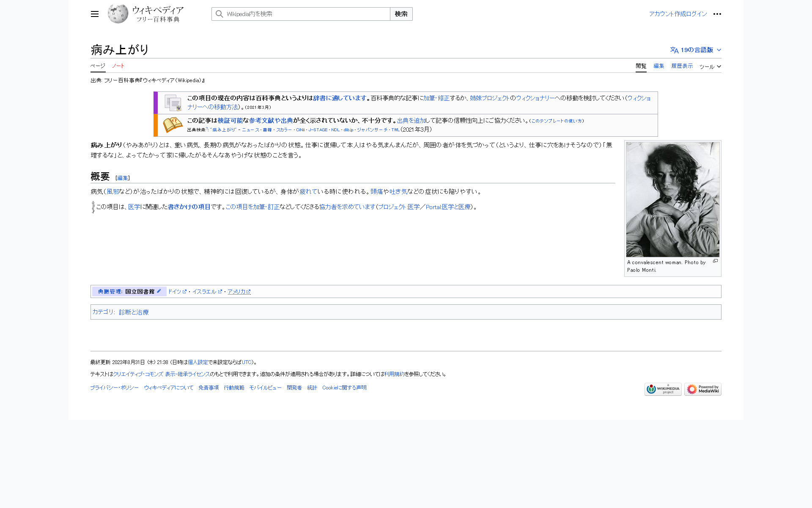Click the 典拠管理 link
The image size is (812, 508).
point(110,292)
